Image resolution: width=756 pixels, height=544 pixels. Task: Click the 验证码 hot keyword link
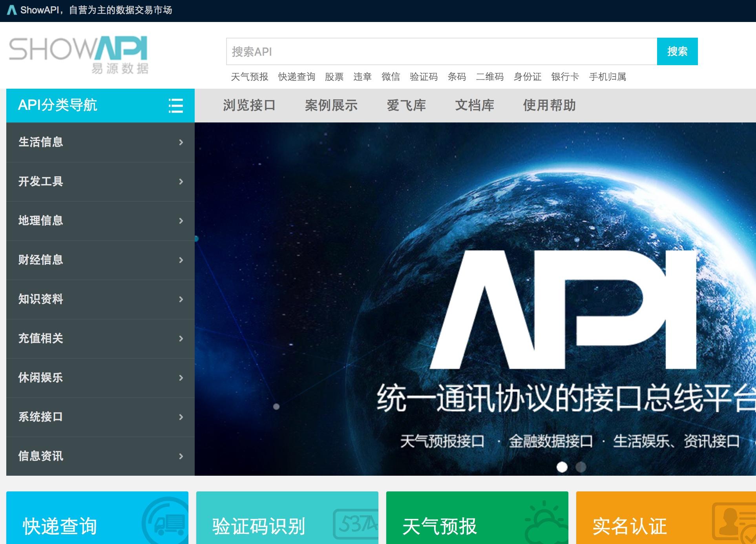point(424,77)
